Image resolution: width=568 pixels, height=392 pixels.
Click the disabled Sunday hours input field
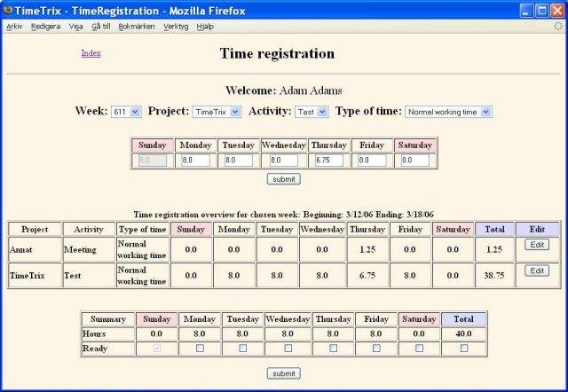pyautogui.click(x=153, y=160)
